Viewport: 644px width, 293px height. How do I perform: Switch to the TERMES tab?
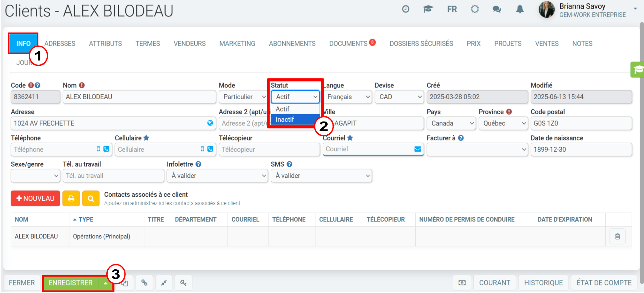[148, 43]
